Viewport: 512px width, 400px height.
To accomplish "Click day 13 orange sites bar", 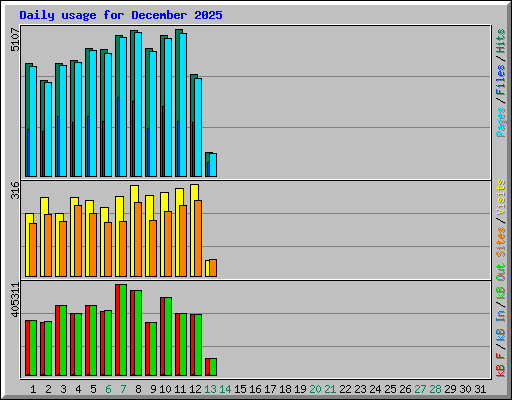I will tap(213, 268).
